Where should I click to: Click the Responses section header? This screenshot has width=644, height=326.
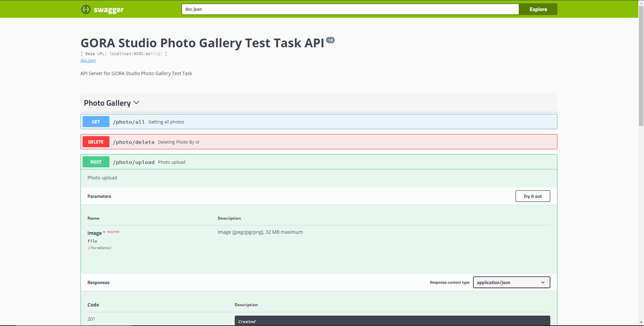(98, 283)
